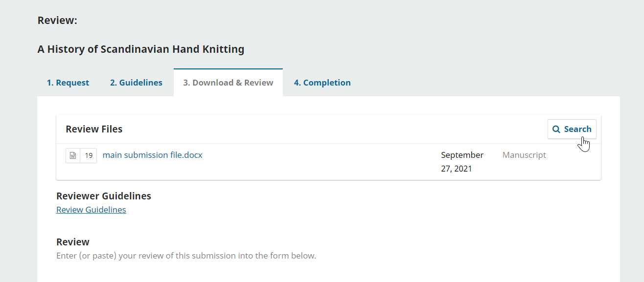Screen dimensions: 644x282
Task: Switch to the 2. Guidelines tab
Action: click(x=136, y=83)
